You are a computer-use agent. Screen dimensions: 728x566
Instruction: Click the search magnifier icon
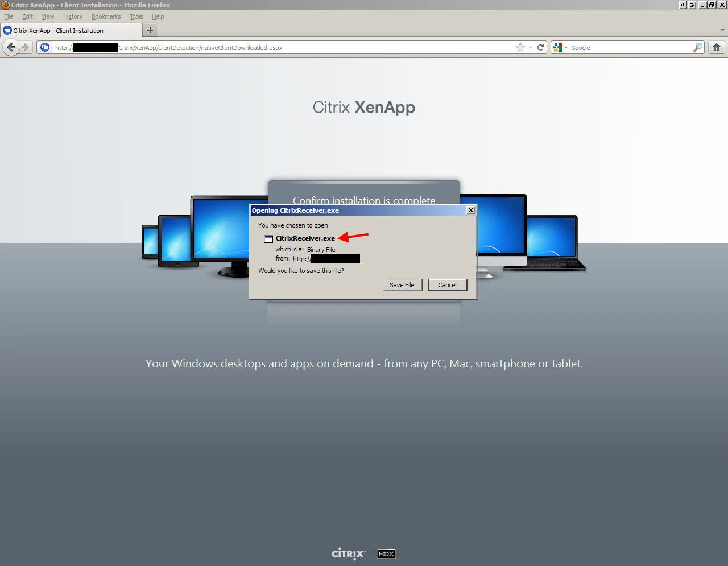(x=697, y=47)
